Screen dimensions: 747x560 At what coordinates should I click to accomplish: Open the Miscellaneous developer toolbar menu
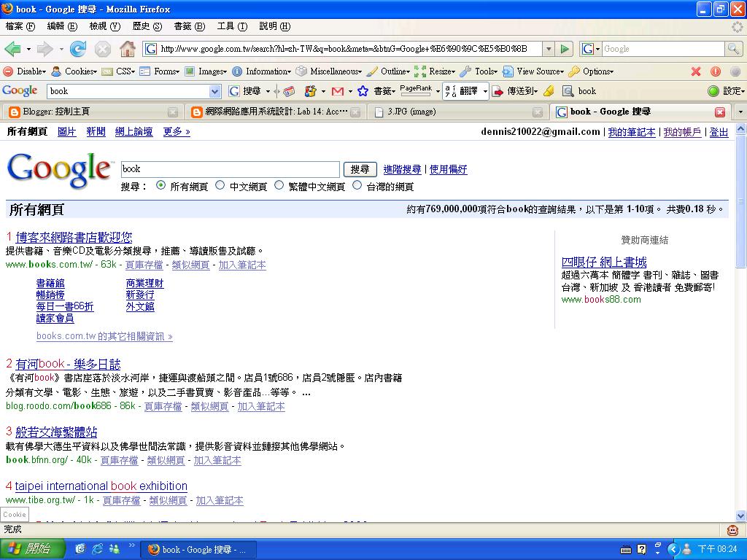coord(329,71)
